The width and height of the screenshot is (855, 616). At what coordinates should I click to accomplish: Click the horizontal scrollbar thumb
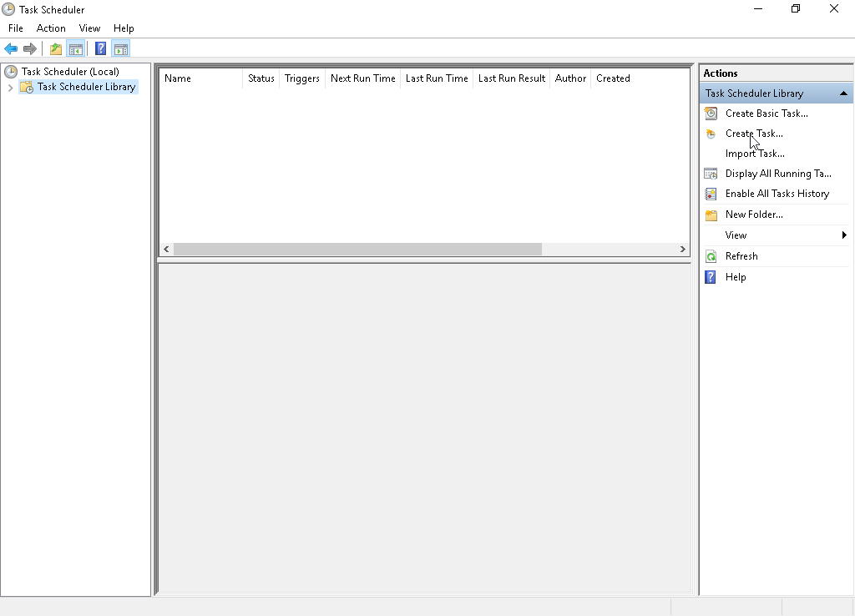[x=357, y=249]
